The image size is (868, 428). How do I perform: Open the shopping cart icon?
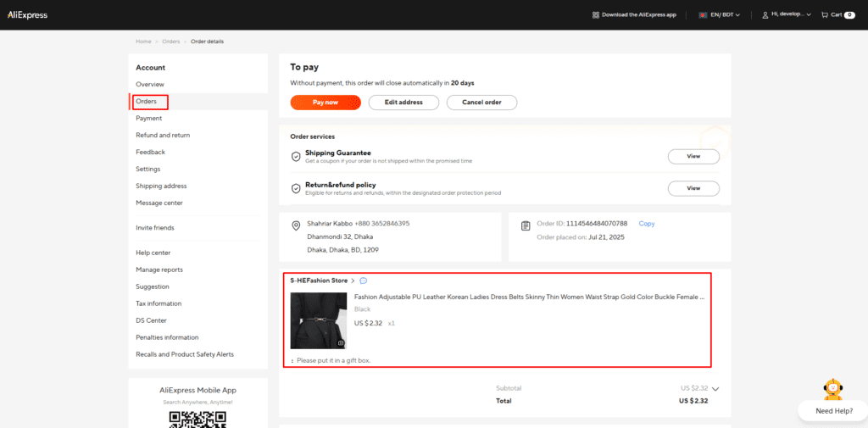824,14
